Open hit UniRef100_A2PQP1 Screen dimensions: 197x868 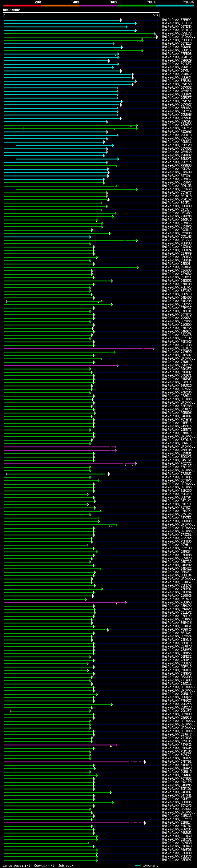(176, 860)
